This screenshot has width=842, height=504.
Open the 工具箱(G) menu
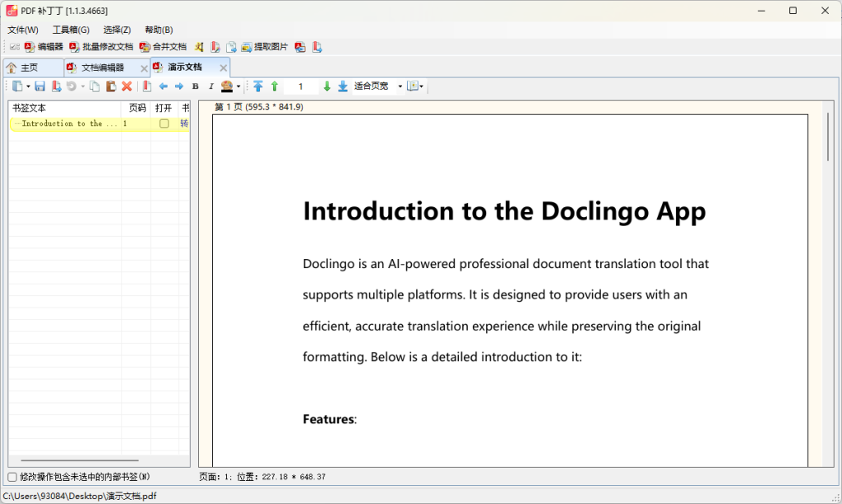tap(71, 30)
